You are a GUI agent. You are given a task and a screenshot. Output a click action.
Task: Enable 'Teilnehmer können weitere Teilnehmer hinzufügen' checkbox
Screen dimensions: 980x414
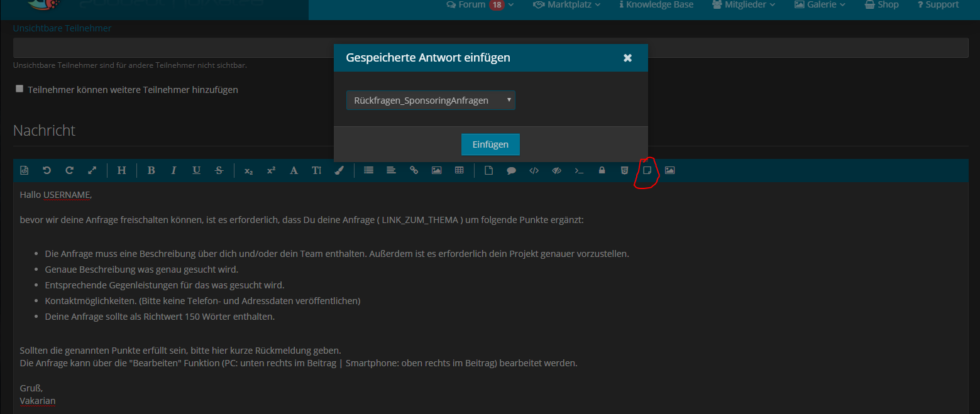pyautogui.click(x=19, y=89)
